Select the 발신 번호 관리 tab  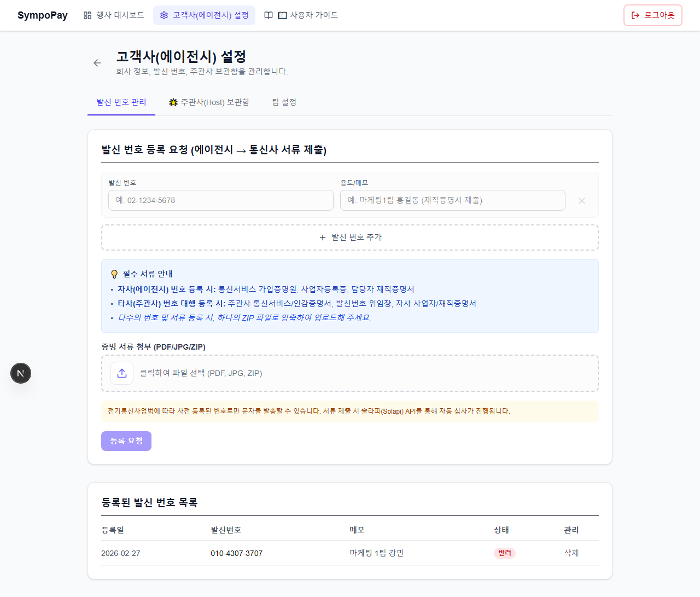click(x=121, y=102)
